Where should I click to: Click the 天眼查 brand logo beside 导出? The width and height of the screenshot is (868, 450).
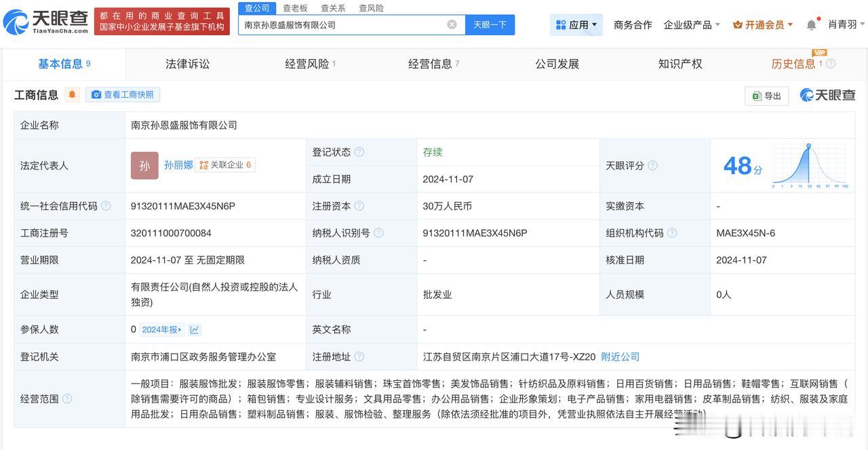tap(827, 96)
